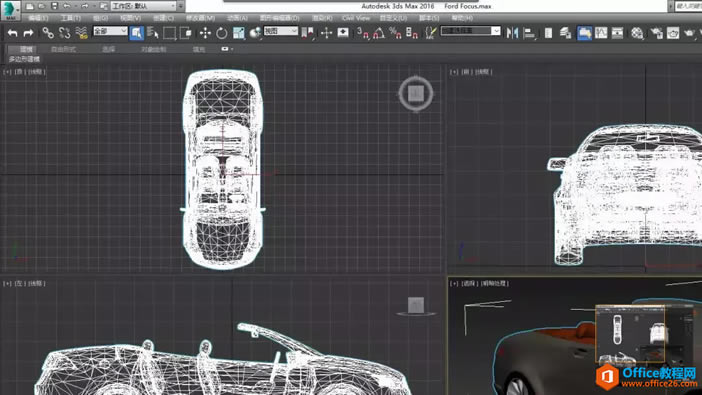702x395 pixels.
Task: Click Use Pivot Point Center button
Action: tap(308, 33)
